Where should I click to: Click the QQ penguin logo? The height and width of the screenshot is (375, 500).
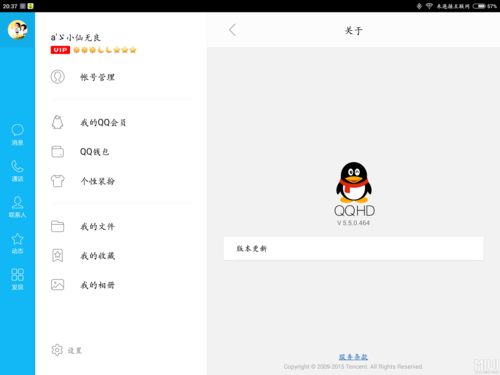(354, 182)
